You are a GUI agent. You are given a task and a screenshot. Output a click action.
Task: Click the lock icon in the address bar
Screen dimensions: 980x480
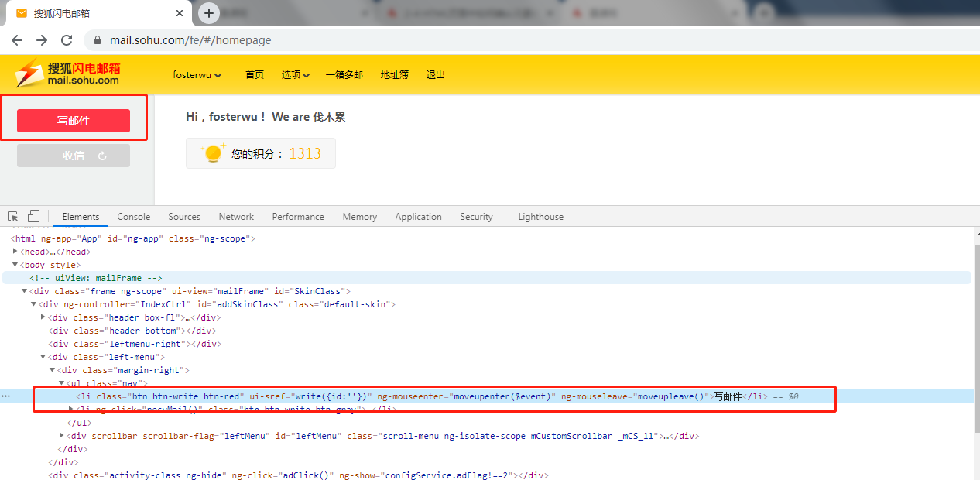[x=98, y=40]
